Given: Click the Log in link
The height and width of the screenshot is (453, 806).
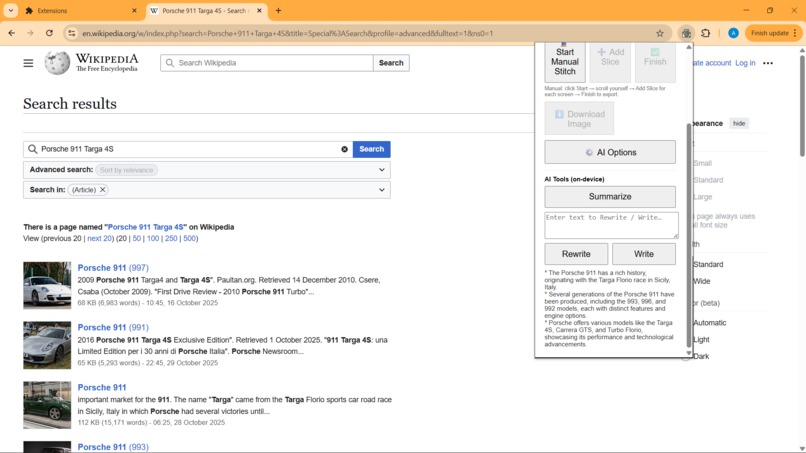Looking at the screenshot, I should point(745,63).
